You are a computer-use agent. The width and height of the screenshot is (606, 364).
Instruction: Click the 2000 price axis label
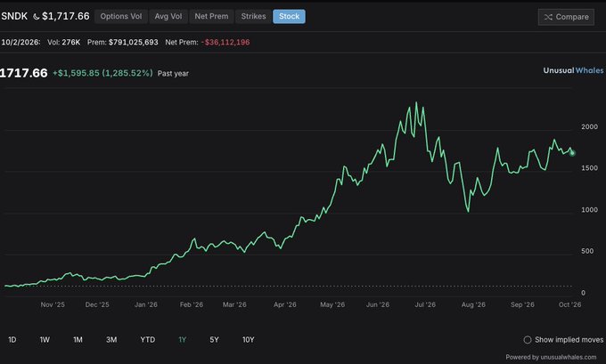coord(589,126)
